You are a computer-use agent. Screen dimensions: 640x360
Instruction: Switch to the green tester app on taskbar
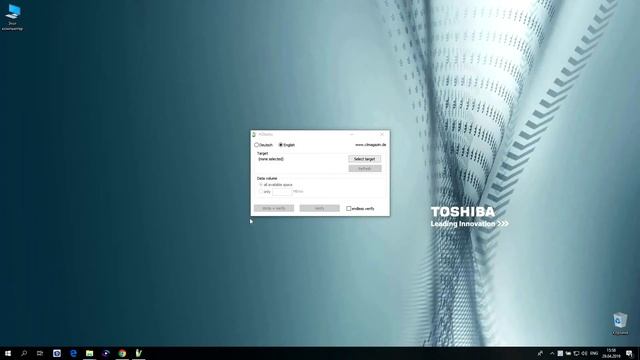tap(138, 353)
